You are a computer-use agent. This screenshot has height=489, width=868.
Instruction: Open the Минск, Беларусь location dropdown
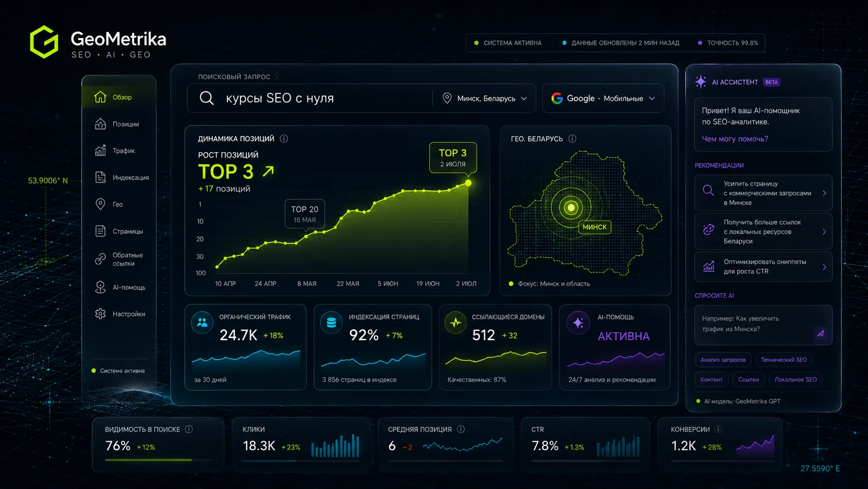(x=485, y=98)
